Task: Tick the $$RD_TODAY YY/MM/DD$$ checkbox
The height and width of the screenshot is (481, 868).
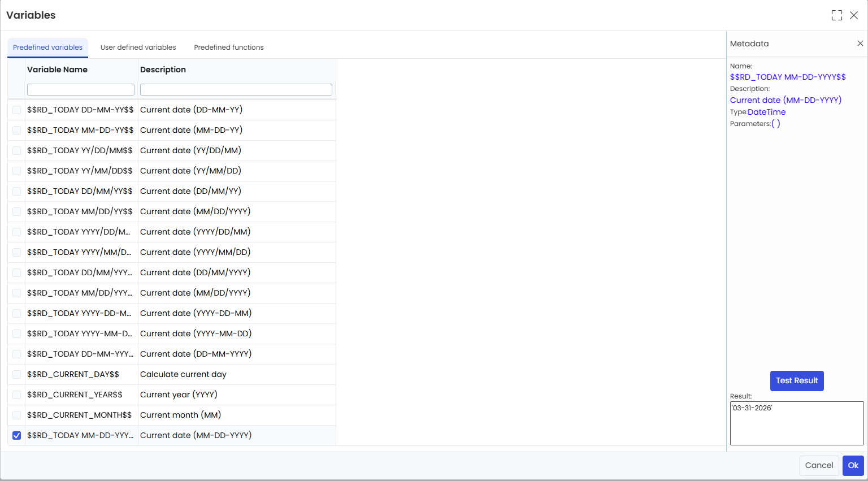Action: 17,171
